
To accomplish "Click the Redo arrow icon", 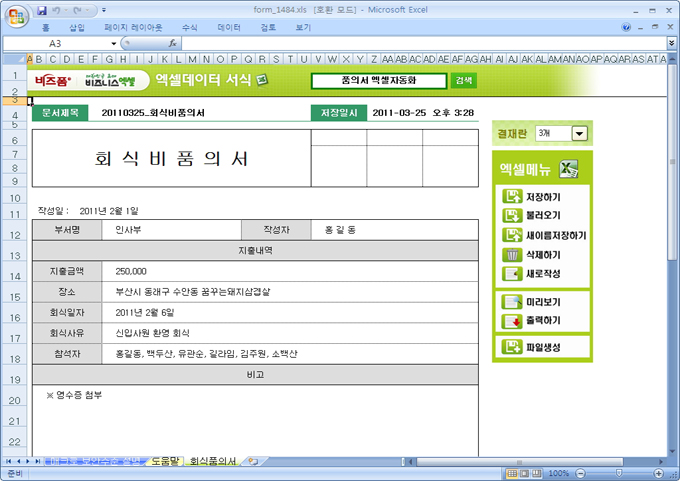I will pyautogui.click(x=77, y=10).
